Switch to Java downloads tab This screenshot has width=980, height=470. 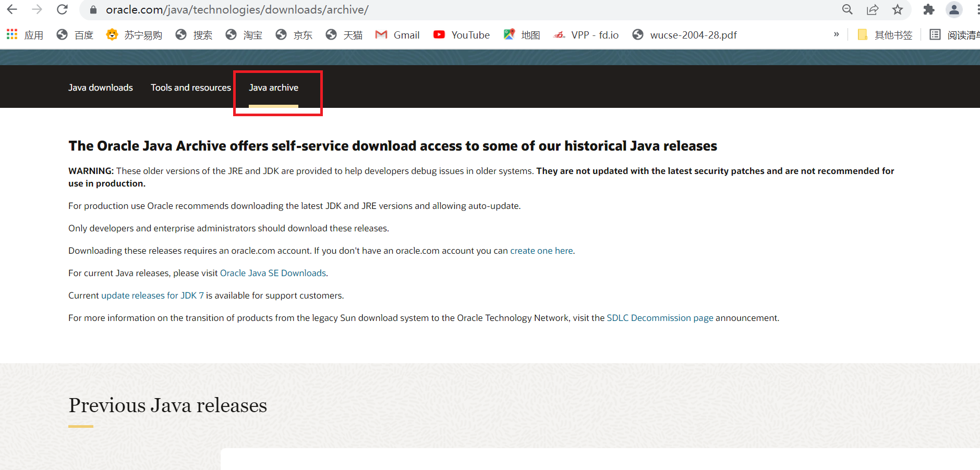point(101,88)
